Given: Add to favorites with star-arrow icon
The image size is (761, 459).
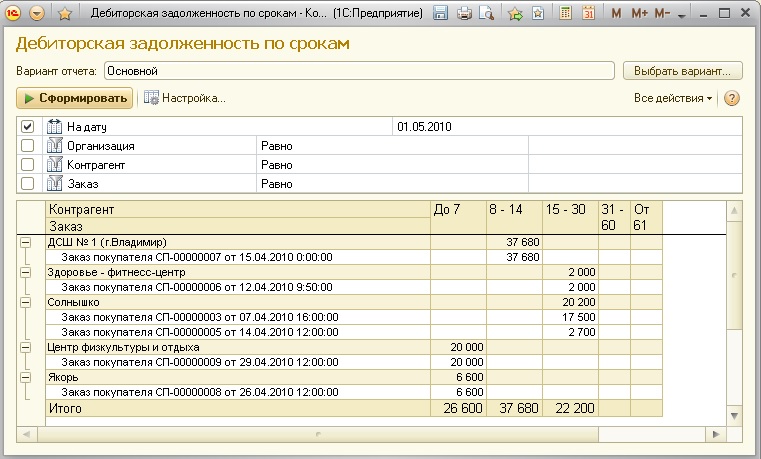Looking at the screenshot, I should point(515,14).
